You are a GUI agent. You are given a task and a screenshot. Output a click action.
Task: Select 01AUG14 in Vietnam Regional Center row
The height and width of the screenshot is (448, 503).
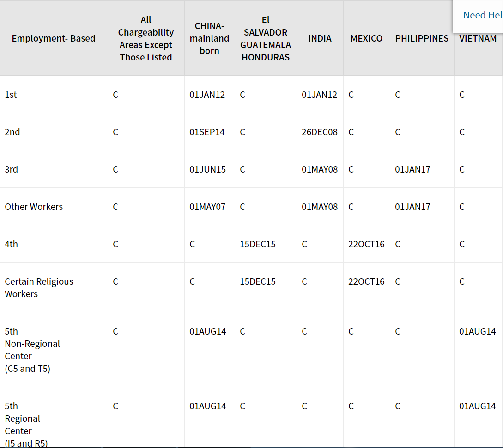tap(478, 406)
